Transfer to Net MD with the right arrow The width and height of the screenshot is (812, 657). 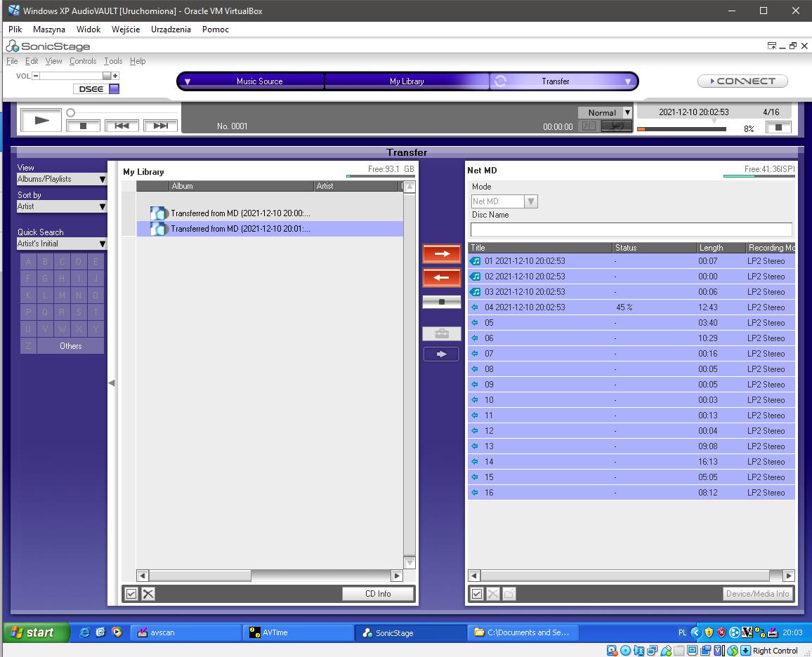442,253
